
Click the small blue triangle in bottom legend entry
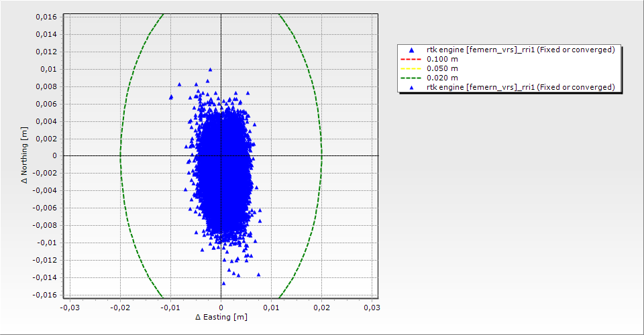coord(412,87)
